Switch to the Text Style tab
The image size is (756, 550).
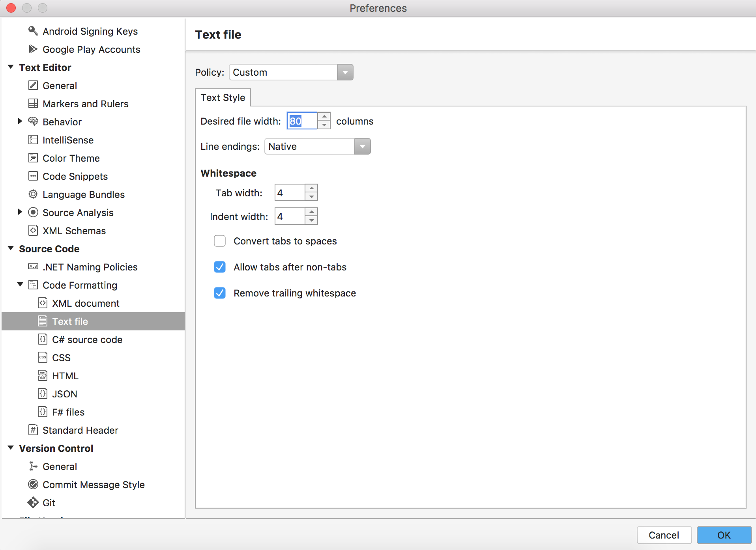click(x=223, y=97)
